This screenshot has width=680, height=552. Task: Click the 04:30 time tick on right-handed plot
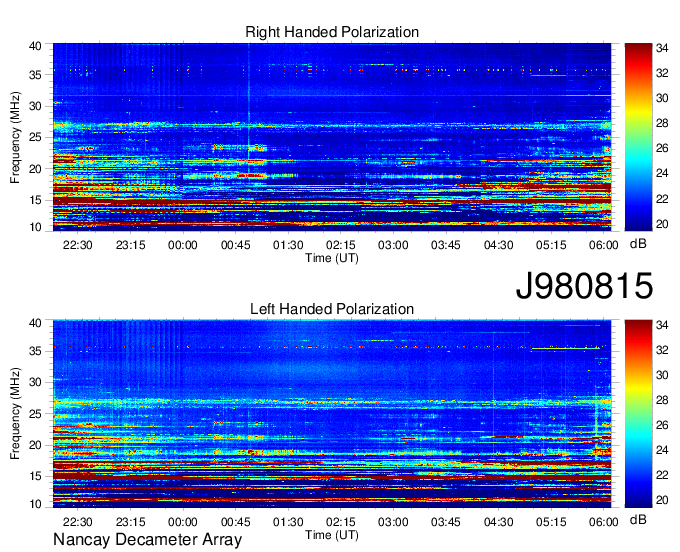[498, 245]
